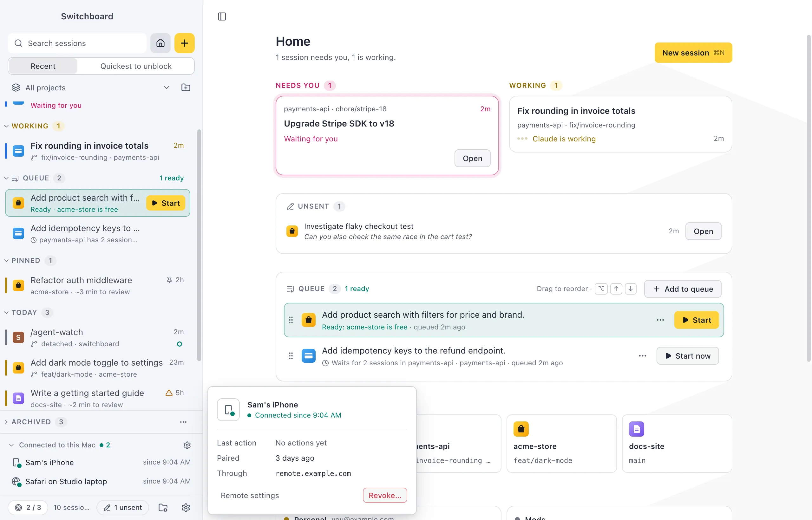Go to Home via house icon
The width and height of the screenshot is (812, 520).
coord(160,43)
